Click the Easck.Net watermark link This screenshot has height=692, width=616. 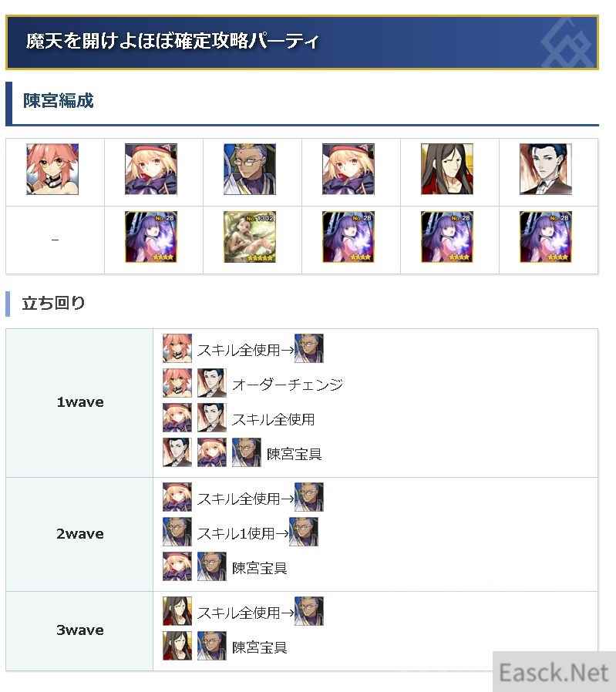(x=554, y=673)
